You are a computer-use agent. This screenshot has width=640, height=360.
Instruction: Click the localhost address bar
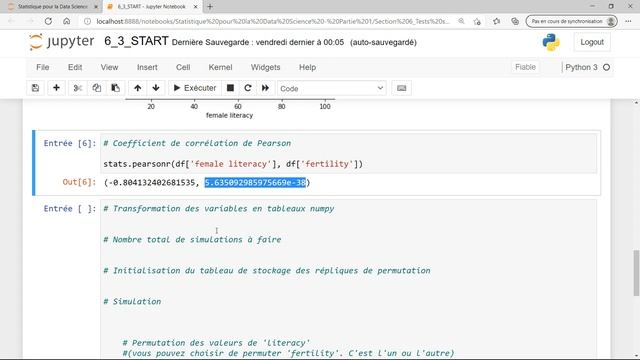click(x=273, y=21)
